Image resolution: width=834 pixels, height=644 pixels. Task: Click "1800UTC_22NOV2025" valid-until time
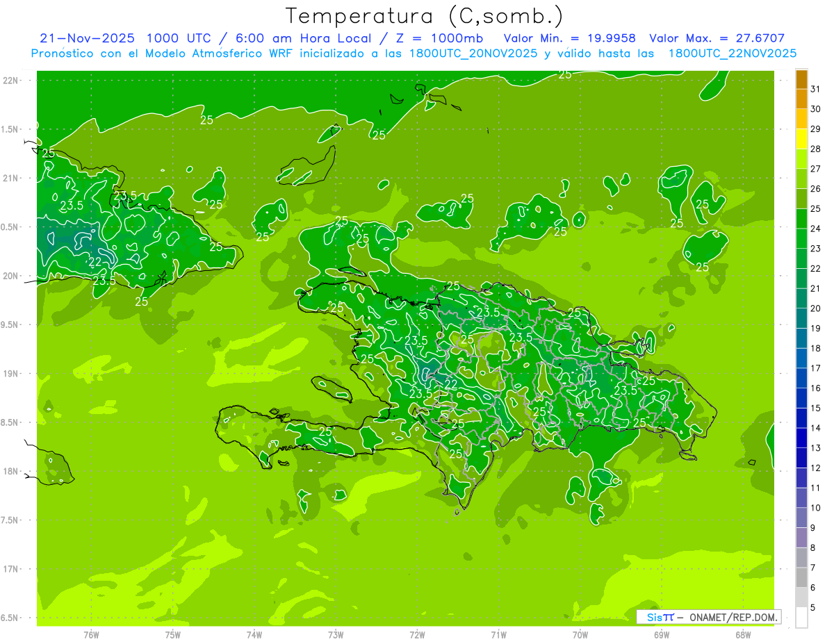[732, 53]
